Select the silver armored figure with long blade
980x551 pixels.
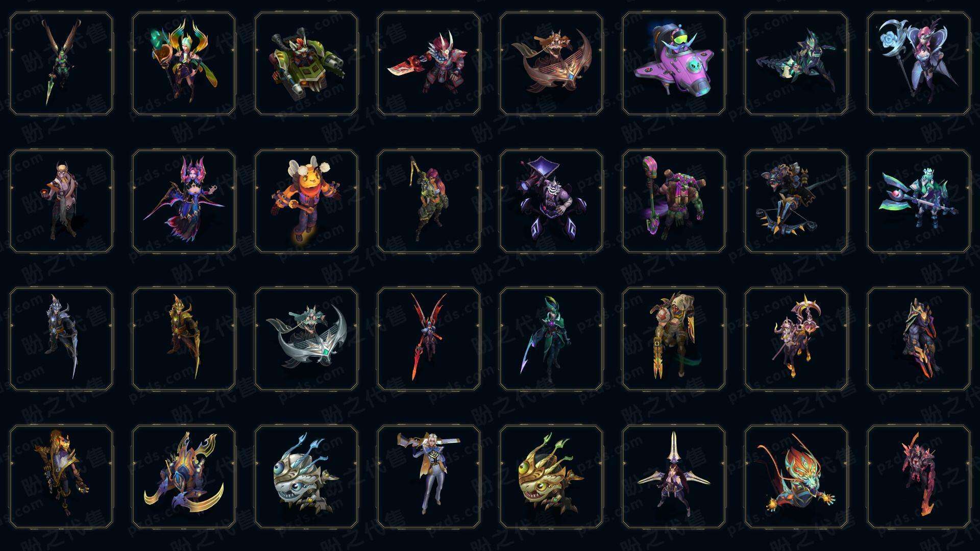point(61,339)
